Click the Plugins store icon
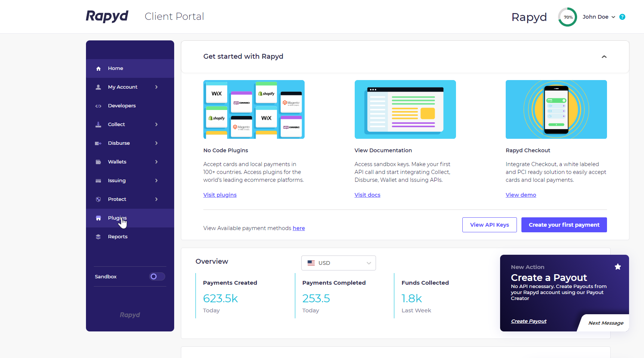This screenshot has width=644, height=358. click(98, 218)
